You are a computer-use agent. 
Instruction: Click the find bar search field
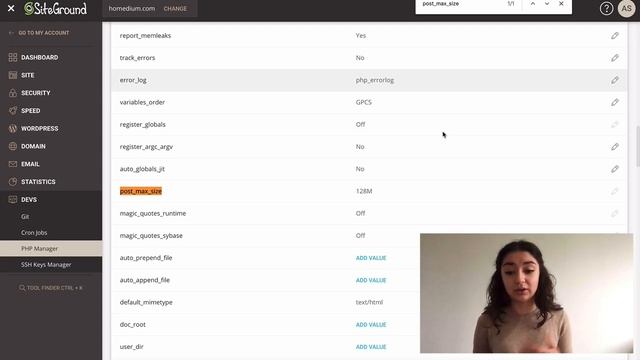click(461, 4)
